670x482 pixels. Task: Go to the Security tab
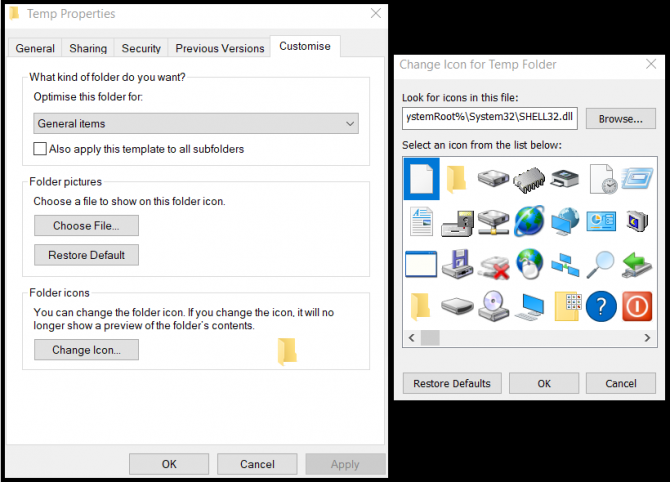point(141,48)
